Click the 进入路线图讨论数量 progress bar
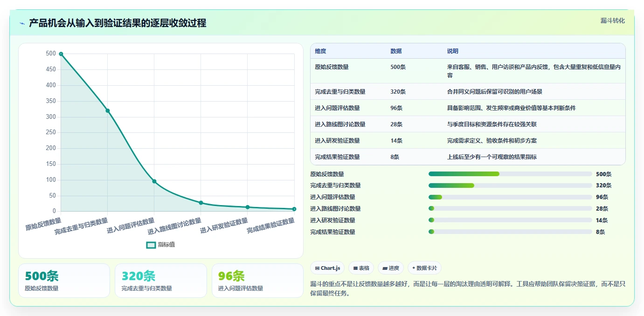The image size is (644, 316). [510, 208]
